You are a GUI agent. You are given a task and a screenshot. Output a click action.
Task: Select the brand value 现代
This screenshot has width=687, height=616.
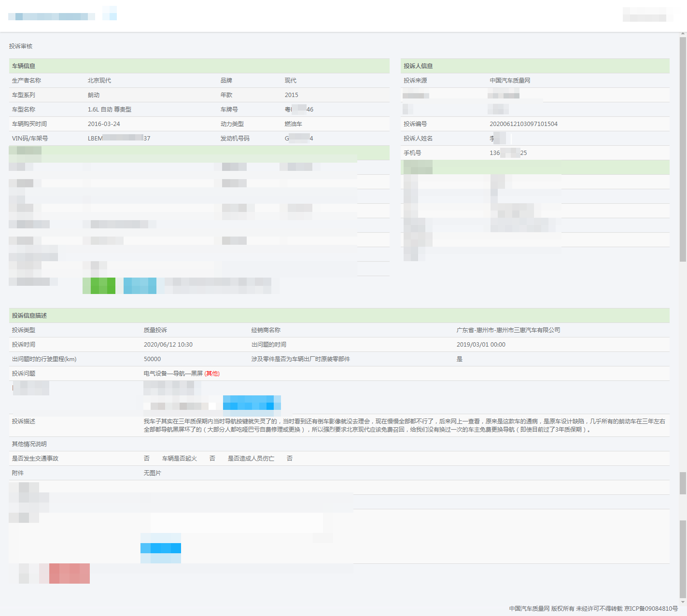[x=291, y=81]
